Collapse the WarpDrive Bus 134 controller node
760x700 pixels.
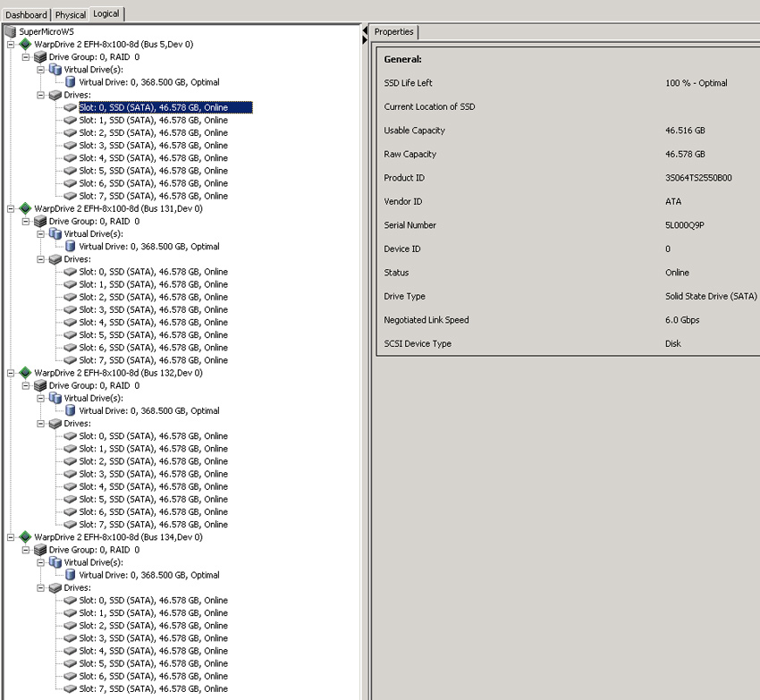point(11,537)
